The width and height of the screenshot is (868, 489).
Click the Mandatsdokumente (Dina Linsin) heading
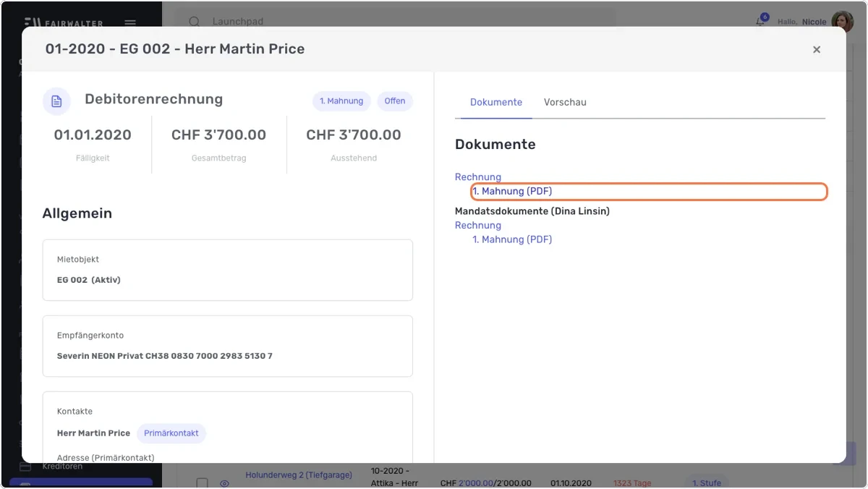tap(532, 211)
